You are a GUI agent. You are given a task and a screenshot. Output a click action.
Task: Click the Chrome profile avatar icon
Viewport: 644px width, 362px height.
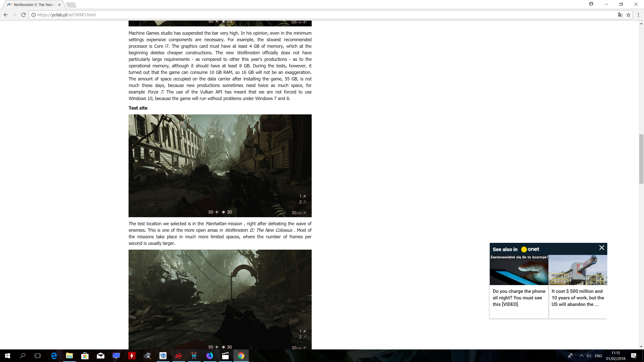point(591,4)
